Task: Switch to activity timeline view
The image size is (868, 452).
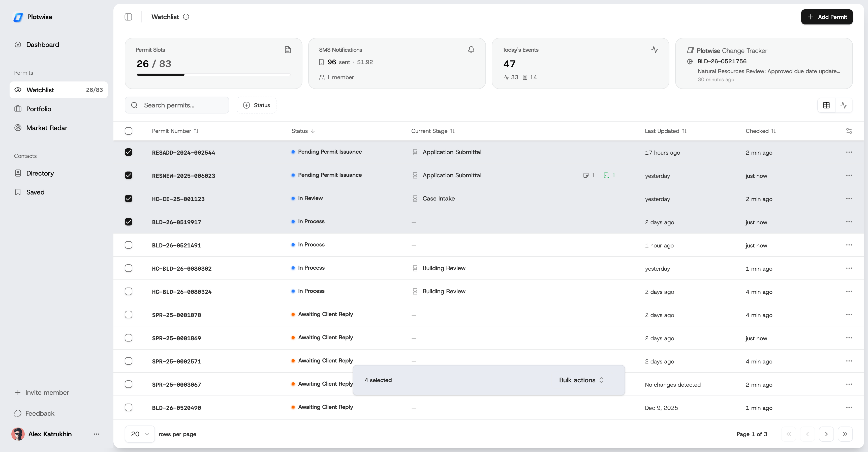Action: (844, 105)
